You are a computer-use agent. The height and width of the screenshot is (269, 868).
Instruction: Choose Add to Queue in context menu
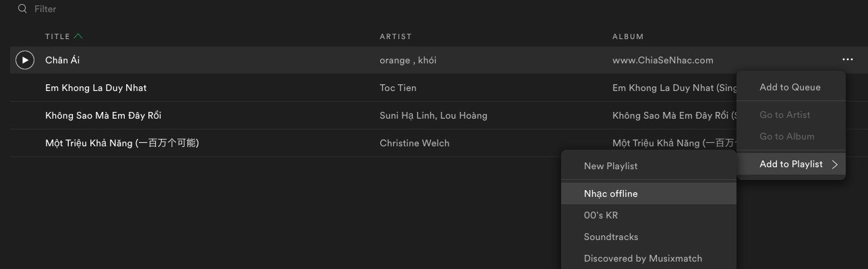pos(790,87)
